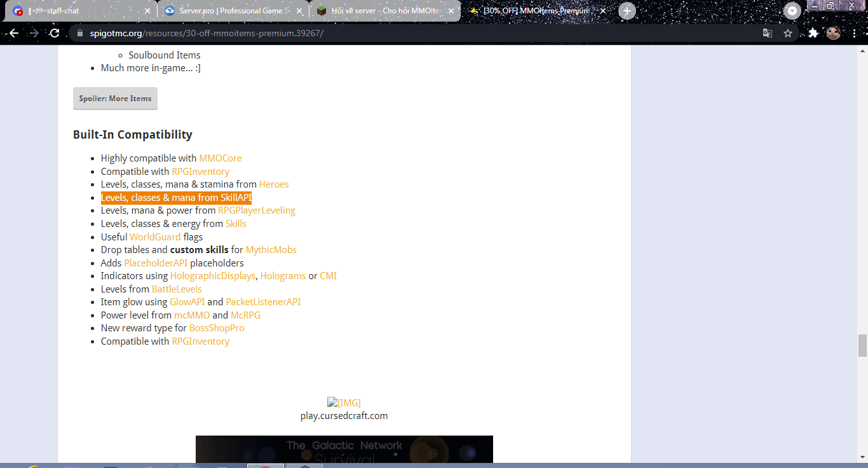Grab the page's vertical scrollbar thumb
This screenshot has height=468, width=868.
[862, 346]
